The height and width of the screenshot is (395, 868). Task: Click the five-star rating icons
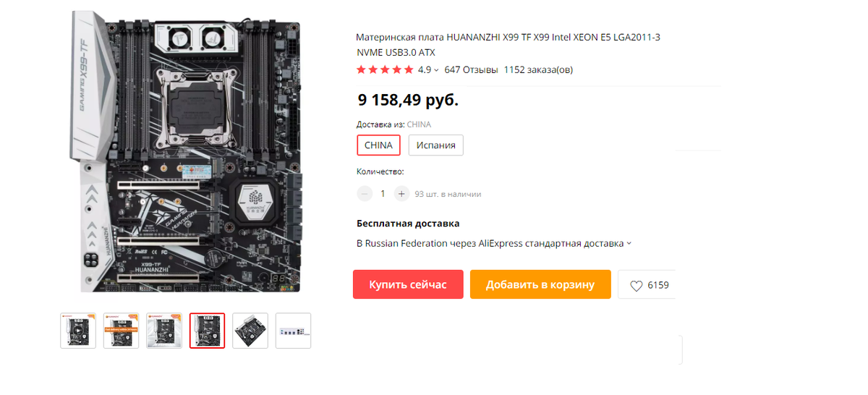click(385, 70)
